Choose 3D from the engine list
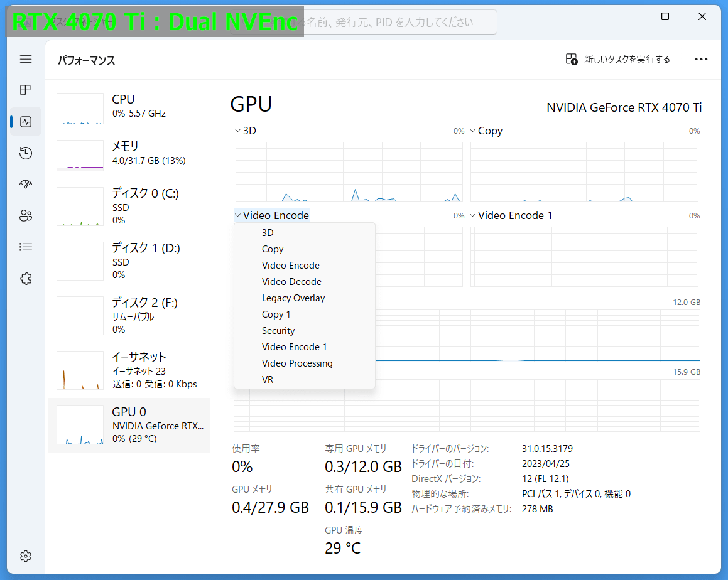728x580 pixels. pos(305,232)
